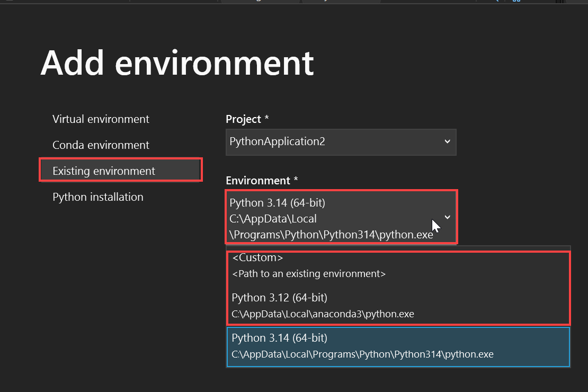
Task: Click the anaconda3 python.exe path text
Action: [x=322, y=314]
